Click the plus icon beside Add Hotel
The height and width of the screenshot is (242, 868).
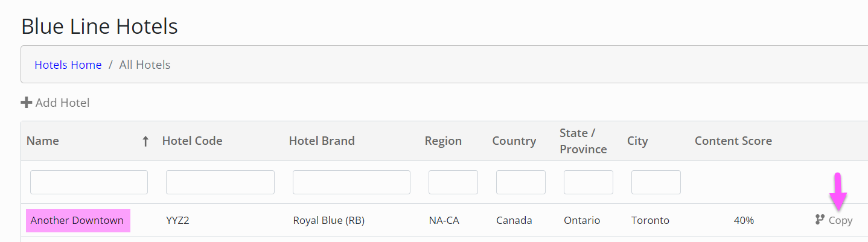[27, 103]
